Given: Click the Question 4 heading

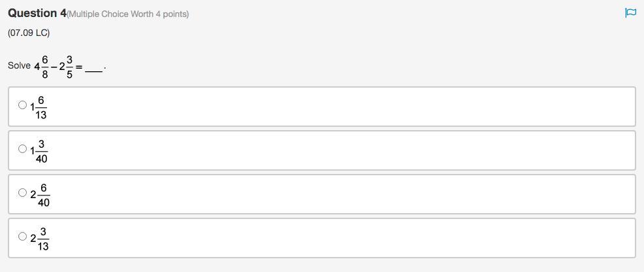Looking at the screenshot, I should (x=37, y=13).
